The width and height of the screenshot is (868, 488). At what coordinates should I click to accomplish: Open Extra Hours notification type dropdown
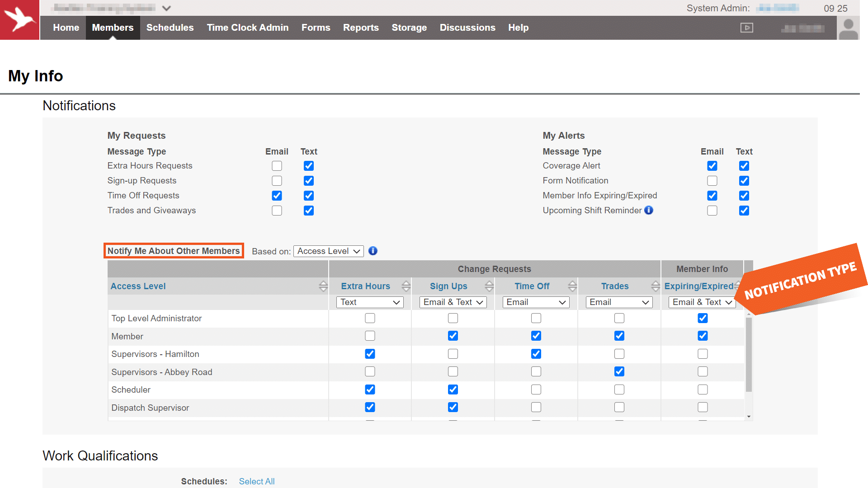pos(370,302)
